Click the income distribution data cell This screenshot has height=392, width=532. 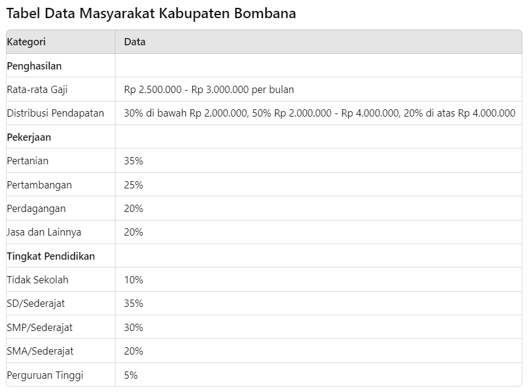[319, 113]
